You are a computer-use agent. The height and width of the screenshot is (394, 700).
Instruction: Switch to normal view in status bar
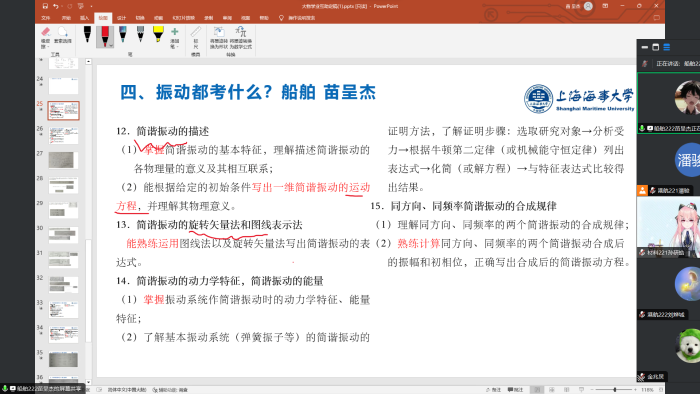(537, 390)
